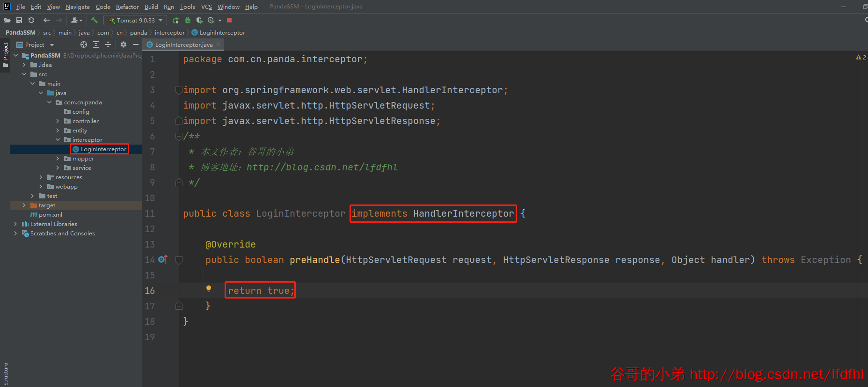Place cursor on HandlerInterceptor in line 11
This screenshot has height=387, width=868.
click(x=463, y=213)
